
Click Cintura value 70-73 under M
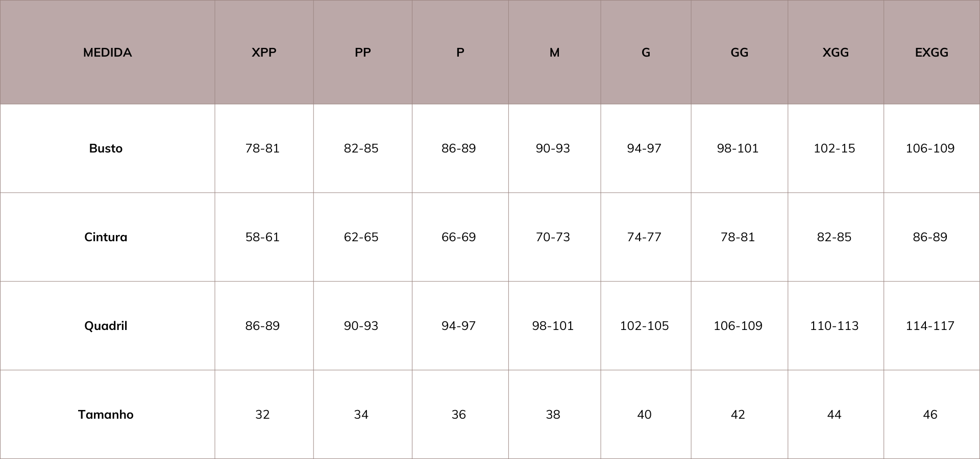[x=553, y=237]
